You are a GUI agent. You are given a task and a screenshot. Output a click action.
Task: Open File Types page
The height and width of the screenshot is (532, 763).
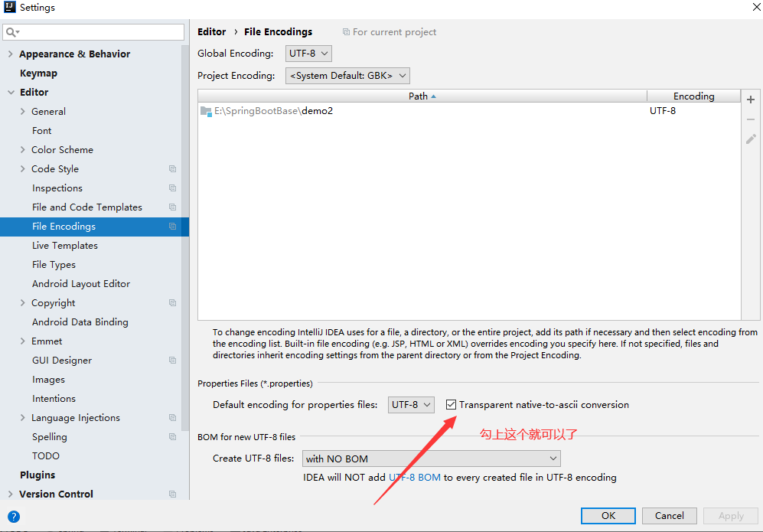tap(54, 265)
